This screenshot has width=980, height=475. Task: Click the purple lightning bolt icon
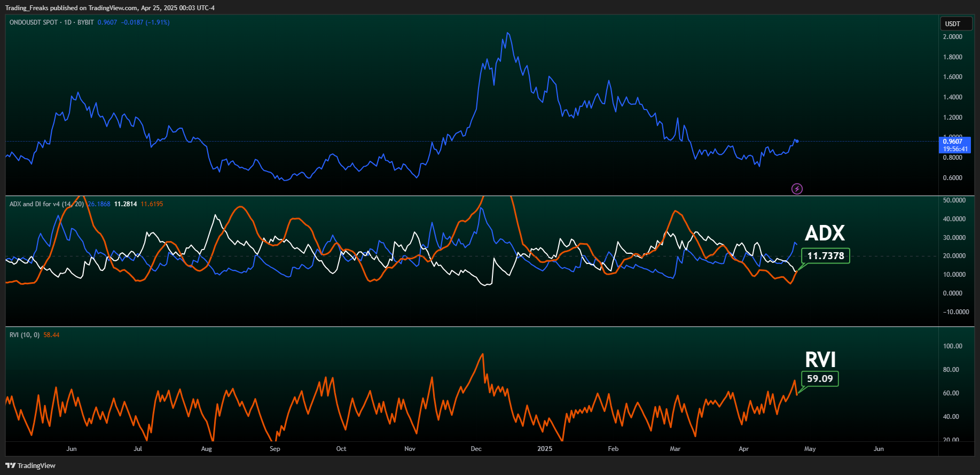click(797, 189)
